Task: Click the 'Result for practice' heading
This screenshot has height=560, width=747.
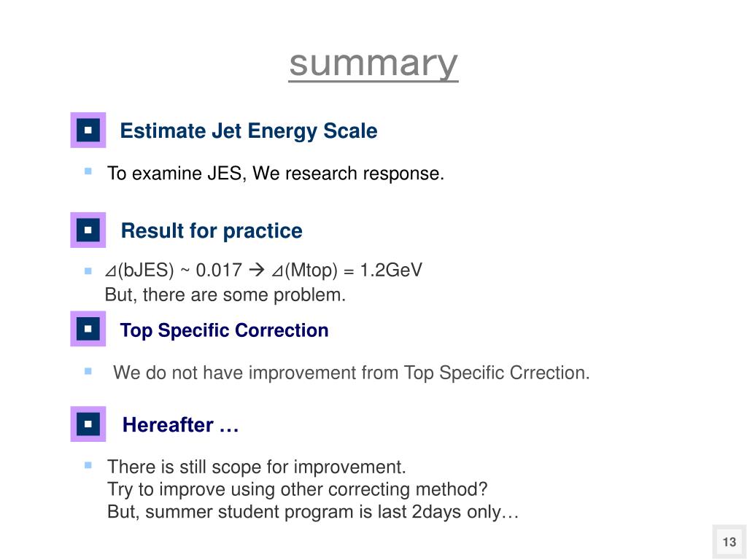Action: pos(212,231)
